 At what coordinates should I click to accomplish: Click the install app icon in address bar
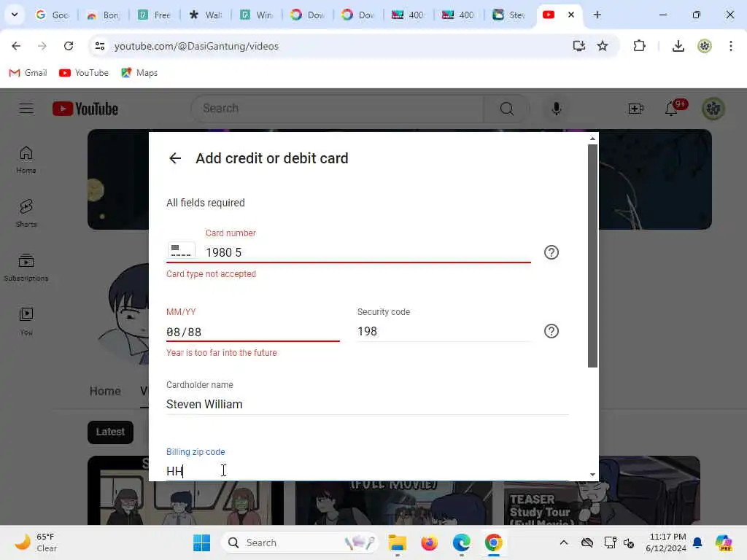point(578,46)
